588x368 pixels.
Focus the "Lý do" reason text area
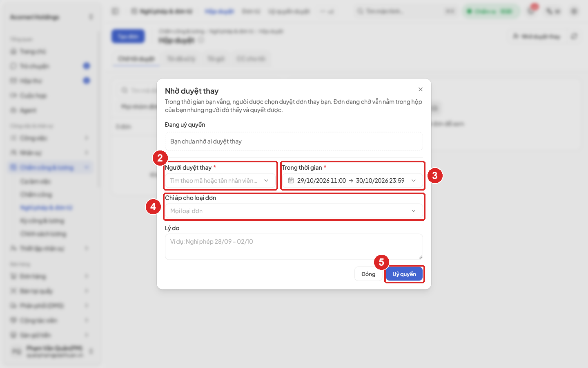pos(294,247)
